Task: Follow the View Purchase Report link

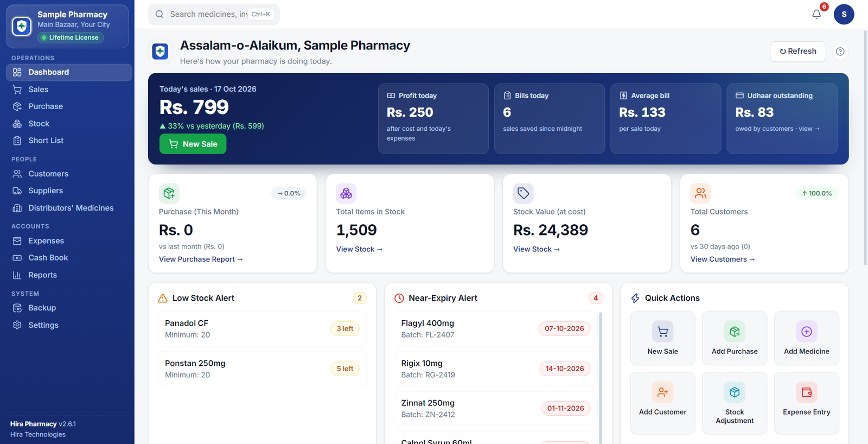Action: pyautogui.click(x=201, y=259)
